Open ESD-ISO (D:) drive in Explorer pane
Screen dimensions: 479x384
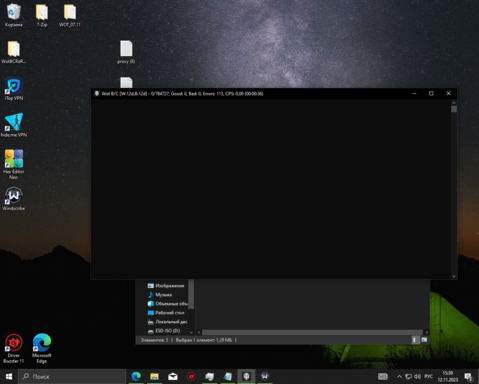tap(164, 331)
